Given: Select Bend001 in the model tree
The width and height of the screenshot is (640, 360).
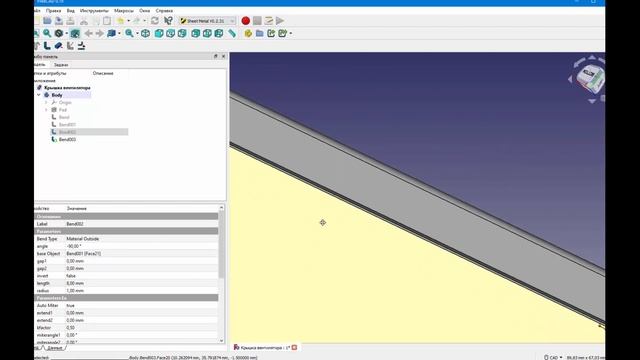Looking at the screenshot, I should (67, 125).
